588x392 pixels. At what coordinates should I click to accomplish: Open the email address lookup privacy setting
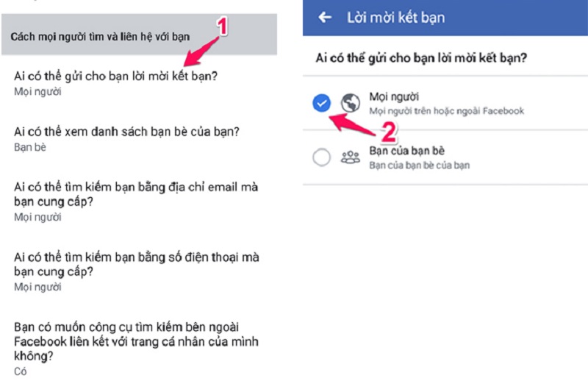[139, 202]
